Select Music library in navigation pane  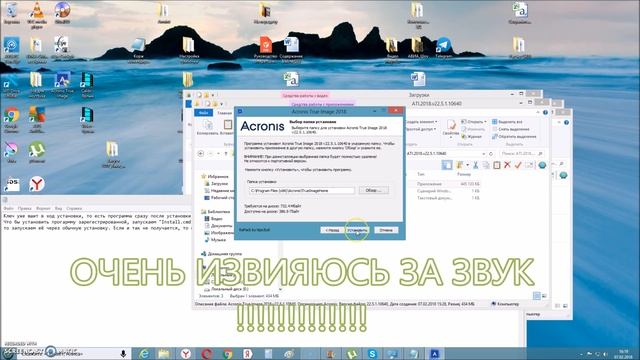[x=215, y=240]
